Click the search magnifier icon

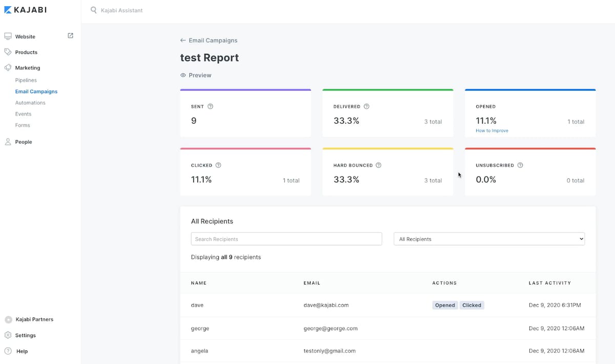(93, 10)
